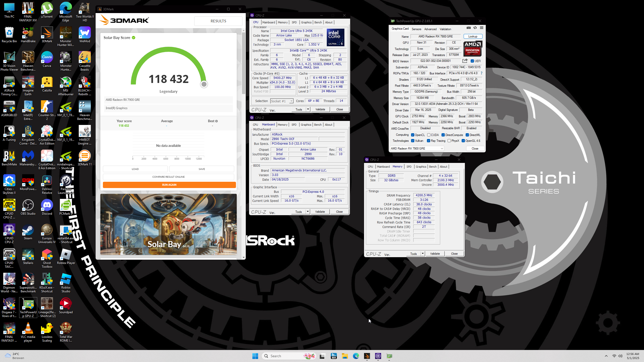Open the DaVinci Resolve desktop icon
Screen dimensions: 644x362
tap(47, 185)
